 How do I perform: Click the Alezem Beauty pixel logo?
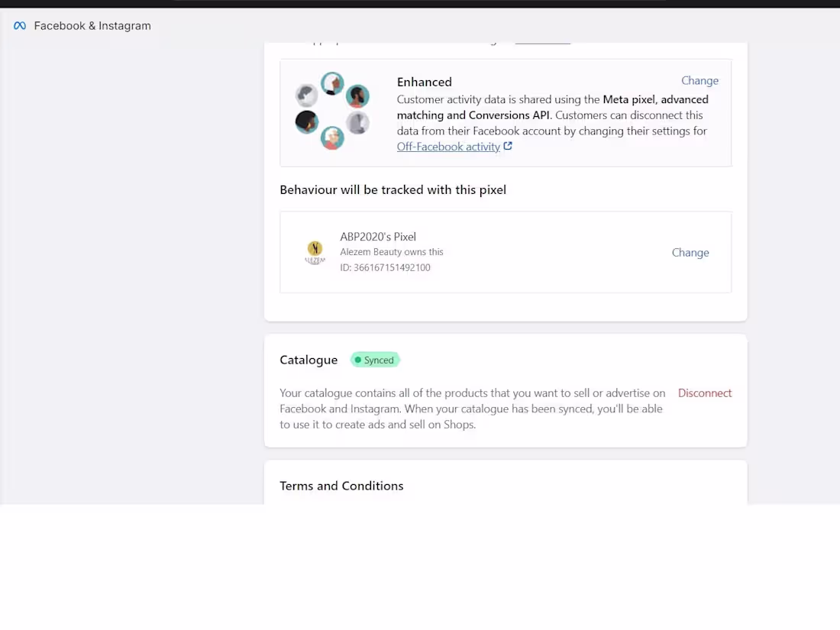click(x=315, y=252)
